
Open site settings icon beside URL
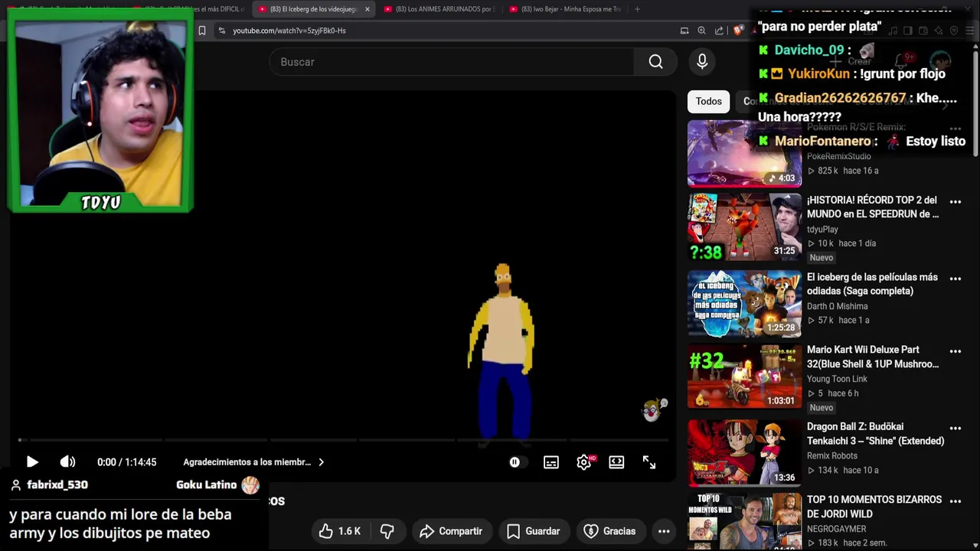pos(221,31)
